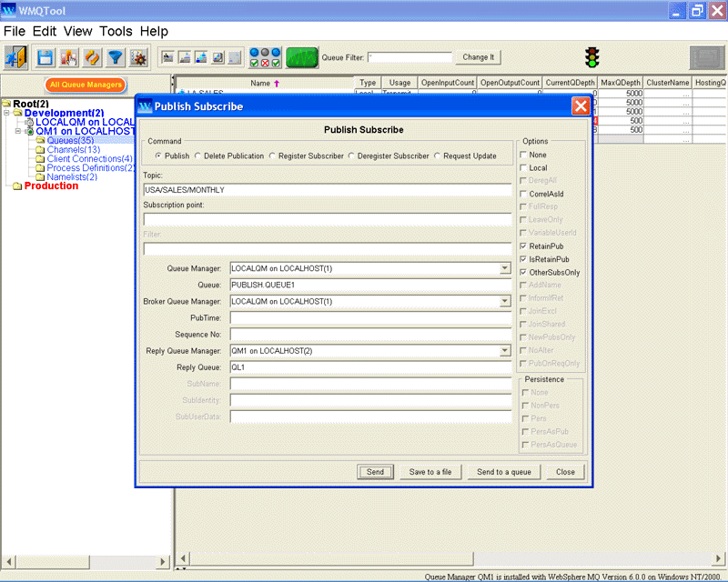
Task: Click the second small picture toolbar icon
Action: coord(185,57)
